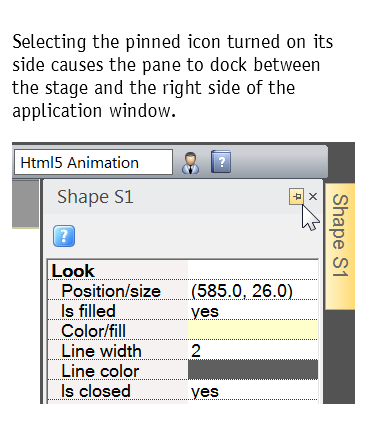This screenshot has width=366, height=422.
Task: Click the Shape S1 pane title
Action: [x=95, y=197]
